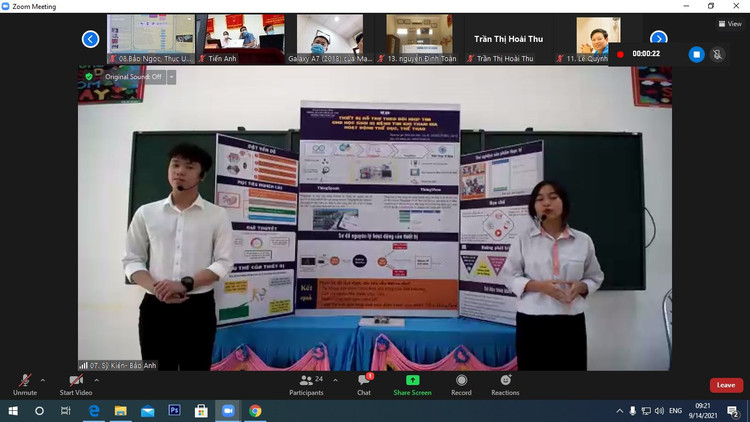This screenshot has width=750, height=422.
Task: Click the green encryption shield icon
Action: coord(89,76)
